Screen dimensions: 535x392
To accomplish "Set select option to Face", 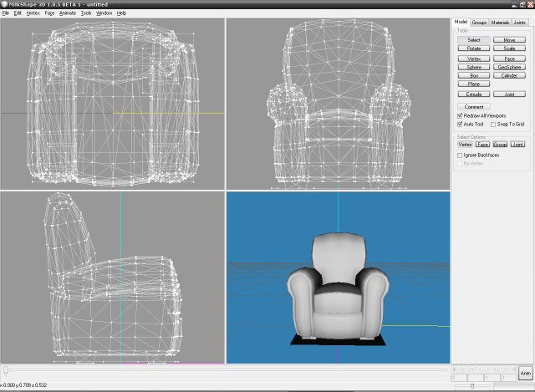I will (x=482, y=145).
